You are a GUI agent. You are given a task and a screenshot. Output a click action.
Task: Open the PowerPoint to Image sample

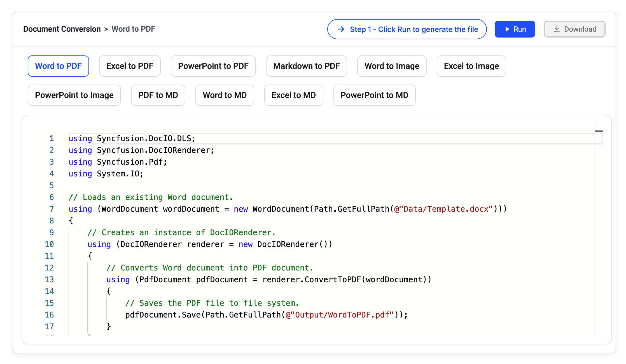click(x=74, y=95)
